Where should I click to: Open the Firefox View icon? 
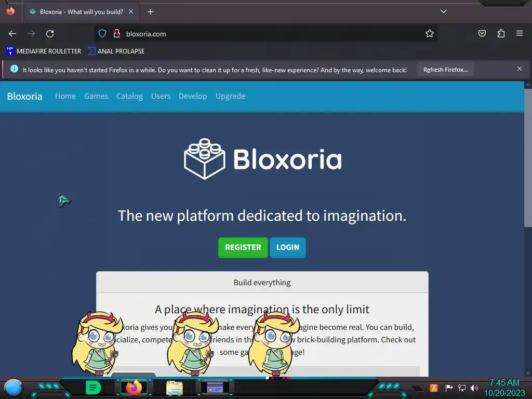(10, 11)
